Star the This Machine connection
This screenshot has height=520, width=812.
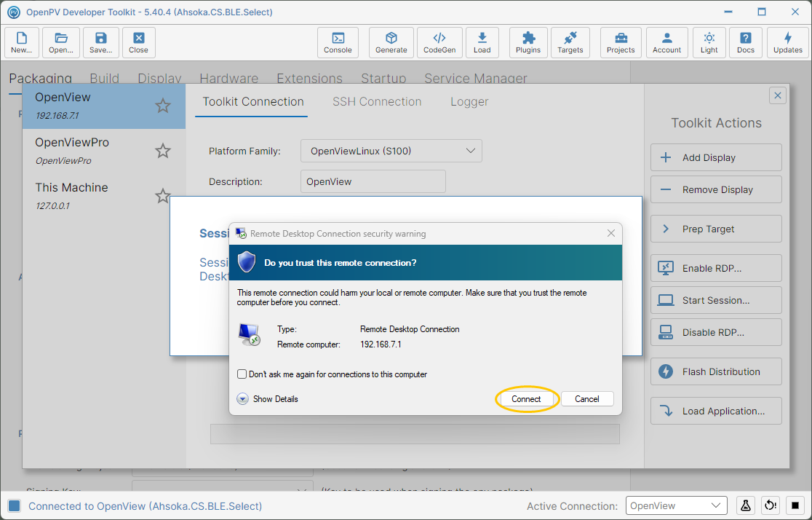(162, 196)
